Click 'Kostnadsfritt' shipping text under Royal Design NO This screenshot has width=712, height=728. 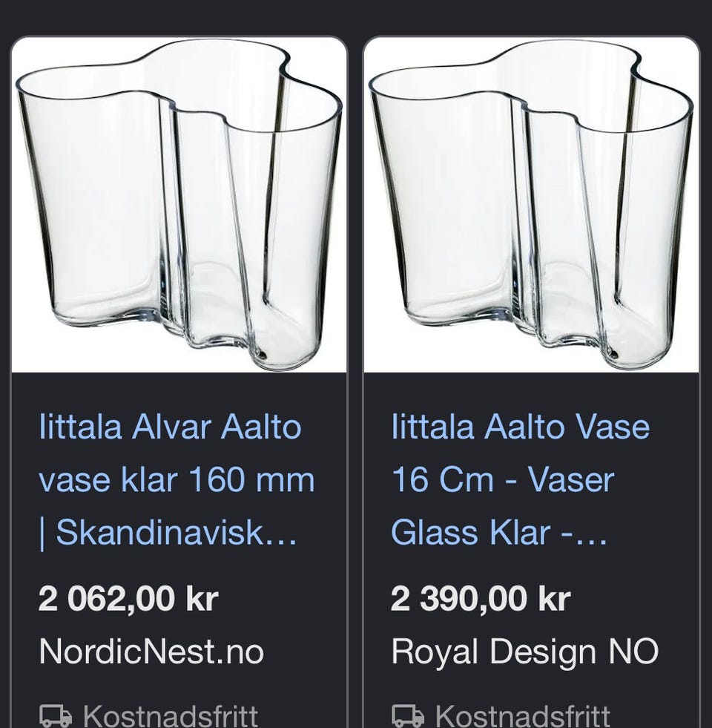pos(522,717)
